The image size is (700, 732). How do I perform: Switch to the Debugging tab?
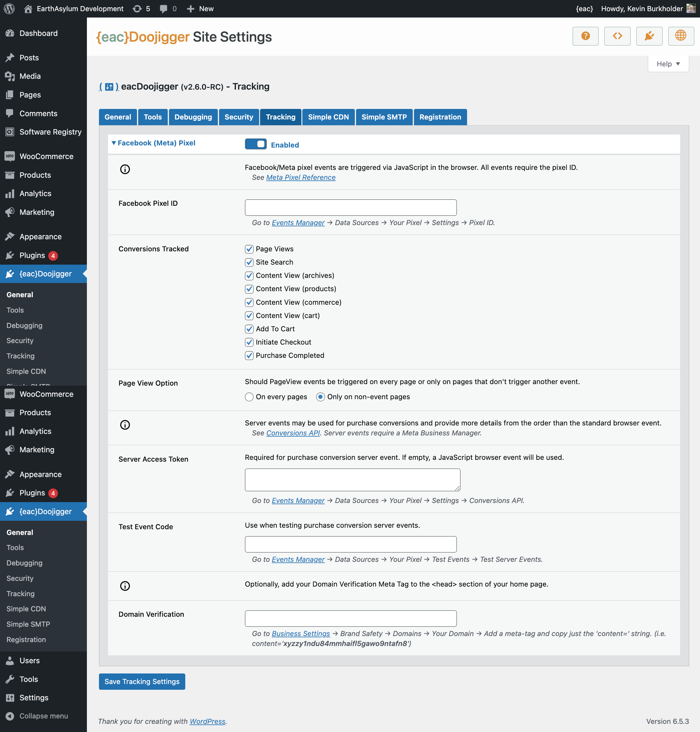click(193, 117)
